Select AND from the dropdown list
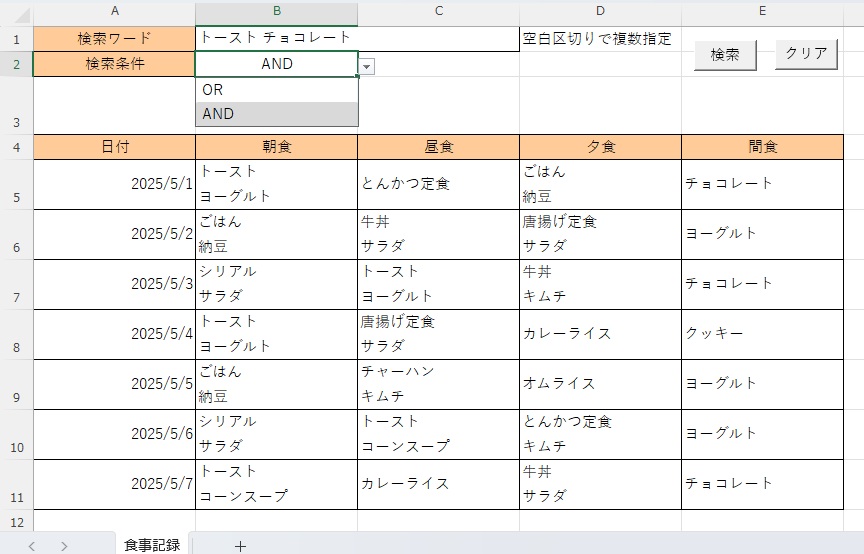The image size is (864, 554). pyautogui.click(x=277, y=114)
